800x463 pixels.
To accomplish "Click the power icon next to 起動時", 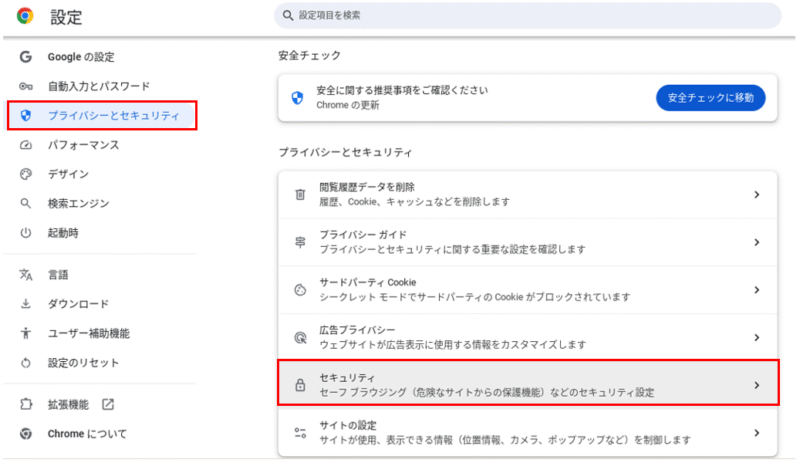I will pos(26,233).
